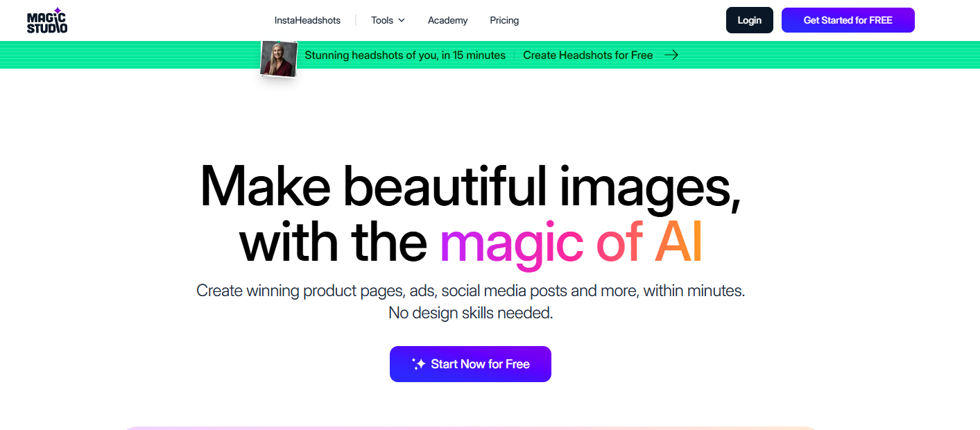
Task: Click the Login button
Action: click(749, 20)
